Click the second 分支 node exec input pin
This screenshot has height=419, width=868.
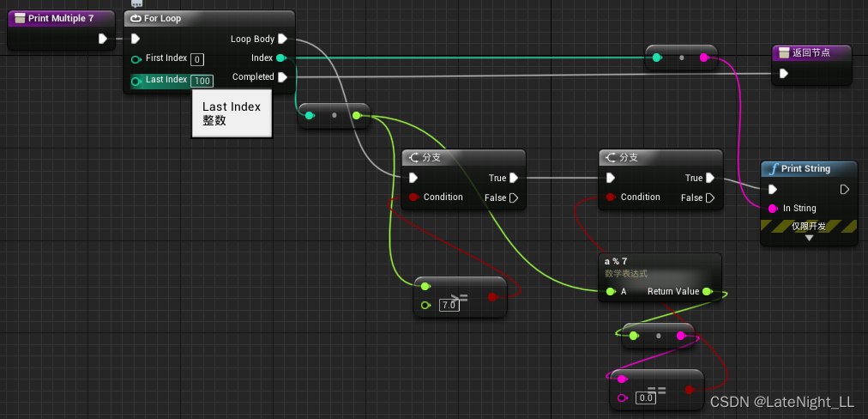click(610, 178)
